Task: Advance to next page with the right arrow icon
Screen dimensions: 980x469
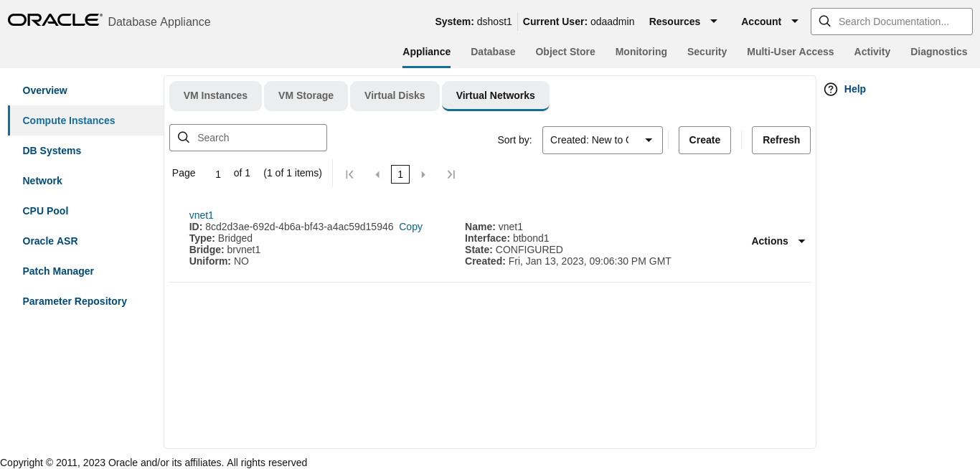Action: pos(423,174)
